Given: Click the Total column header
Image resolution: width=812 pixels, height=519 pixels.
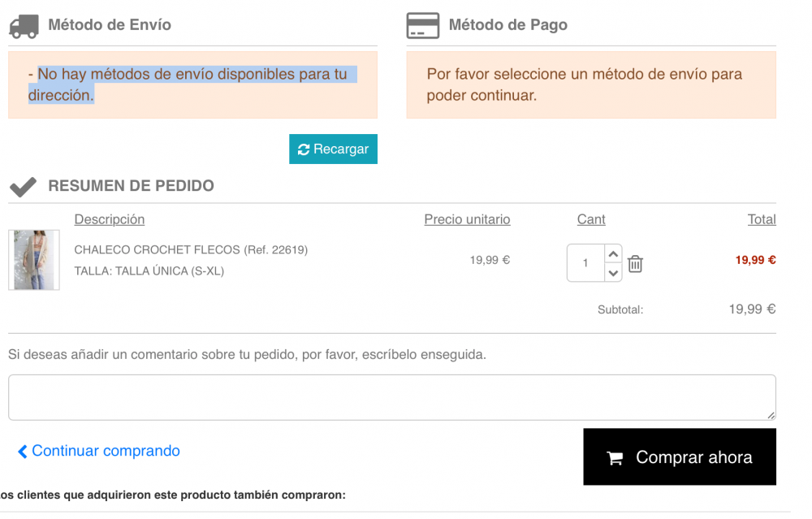Looking at the screenshot, I should (x=762, y=219).
